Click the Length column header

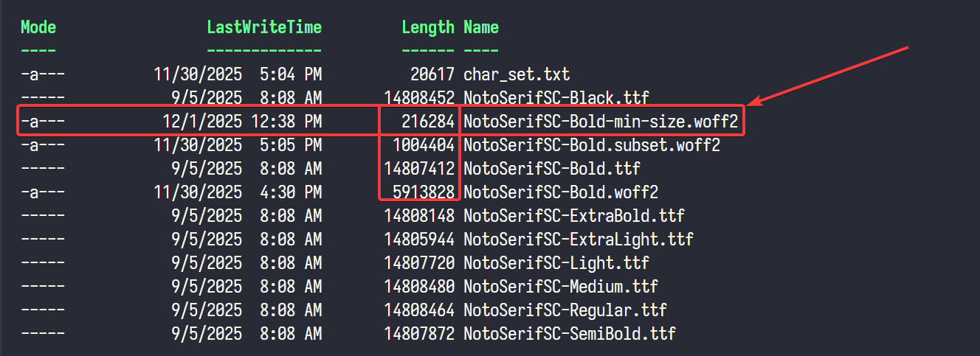[x=428, y=28]
